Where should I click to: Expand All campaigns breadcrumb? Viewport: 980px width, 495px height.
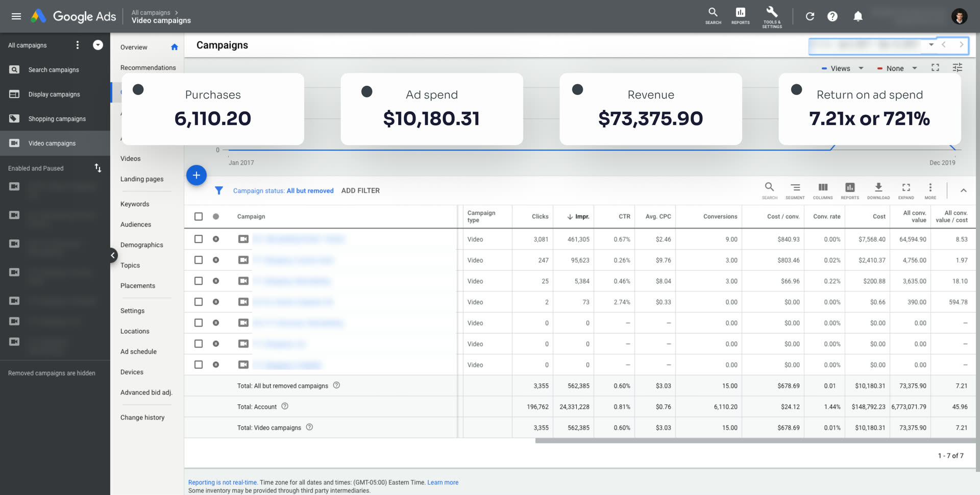coord(155,12)
